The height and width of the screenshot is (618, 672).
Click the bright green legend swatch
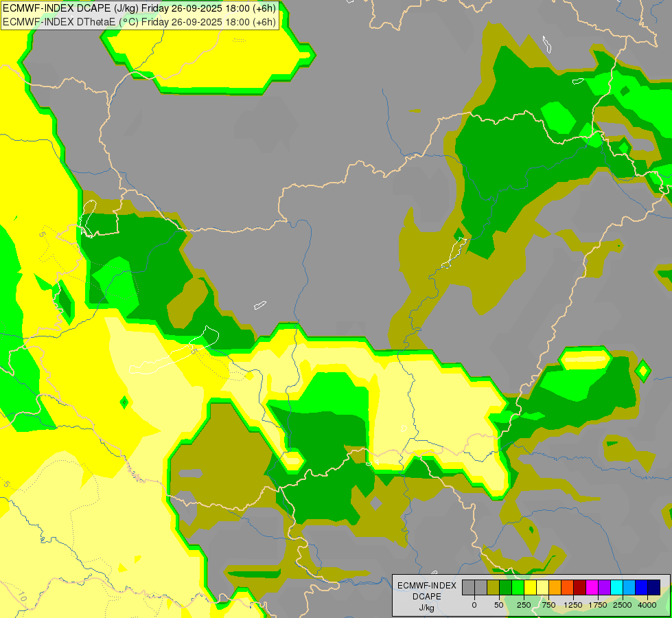point(518,587)
